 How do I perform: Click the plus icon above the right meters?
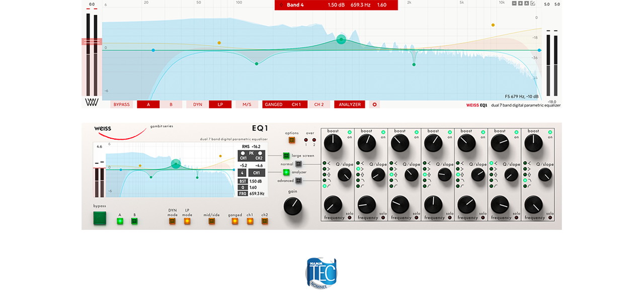click(x=520, y=4)
